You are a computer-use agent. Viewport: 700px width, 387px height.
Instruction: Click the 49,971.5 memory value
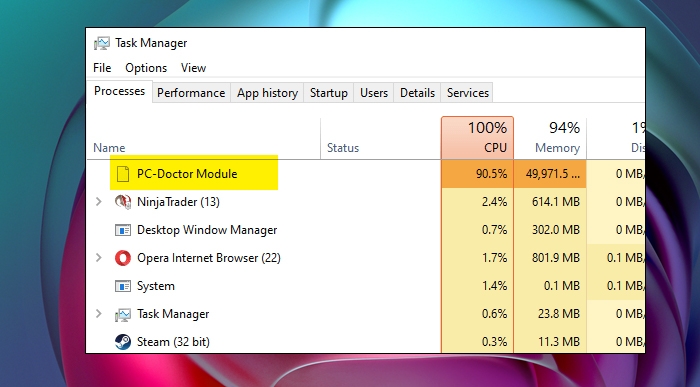tap(553, 174)
